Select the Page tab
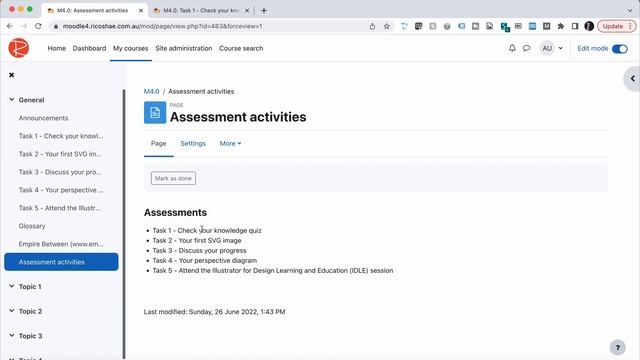The image size is (640, 360). pyautogui.click(x=158, y=143)
